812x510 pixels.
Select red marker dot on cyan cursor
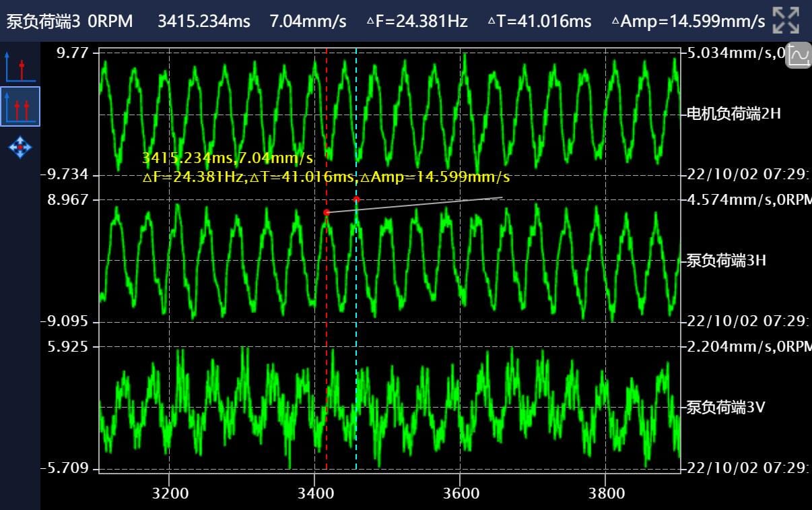tap(356, 199)
